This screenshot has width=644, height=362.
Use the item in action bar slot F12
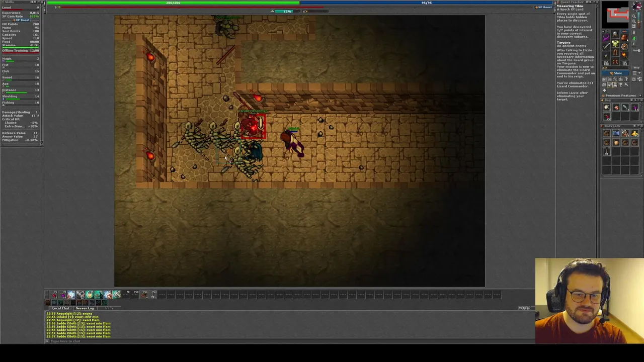click(153, 295)
